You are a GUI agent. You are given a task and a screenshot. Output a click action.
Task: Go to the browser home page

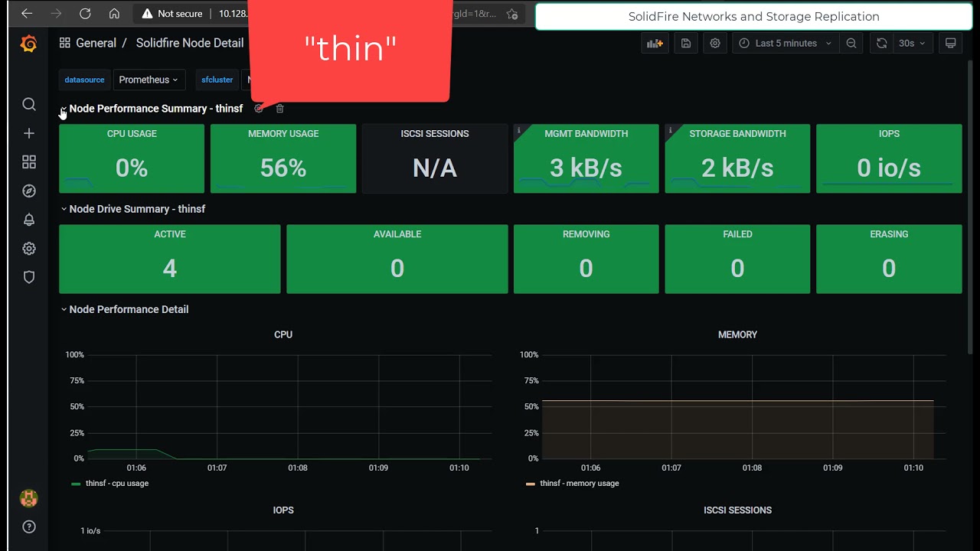[114, 14]
